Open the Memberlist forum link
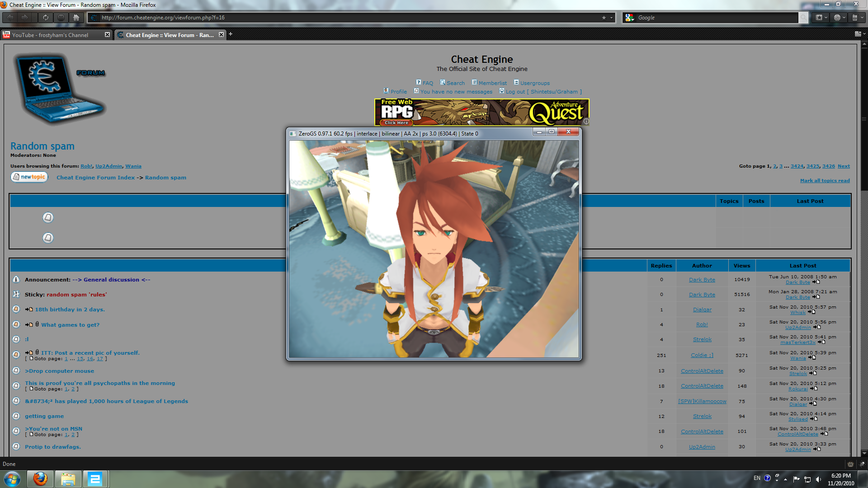 tap(492, 83)
